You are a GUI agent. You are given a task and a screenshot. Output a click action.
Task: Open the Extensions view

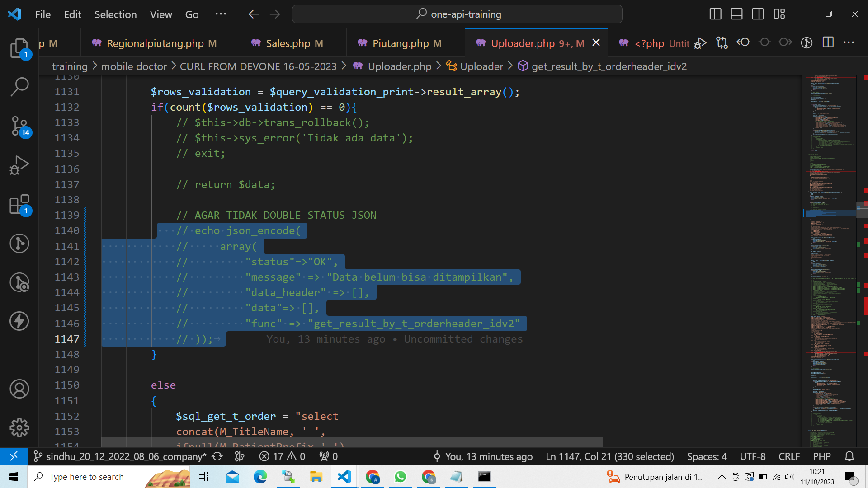(x=19, y=204)
